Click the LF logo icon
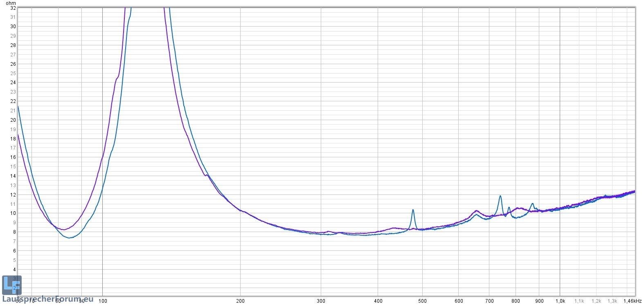 pyautogui.click(x=11, y=285)
